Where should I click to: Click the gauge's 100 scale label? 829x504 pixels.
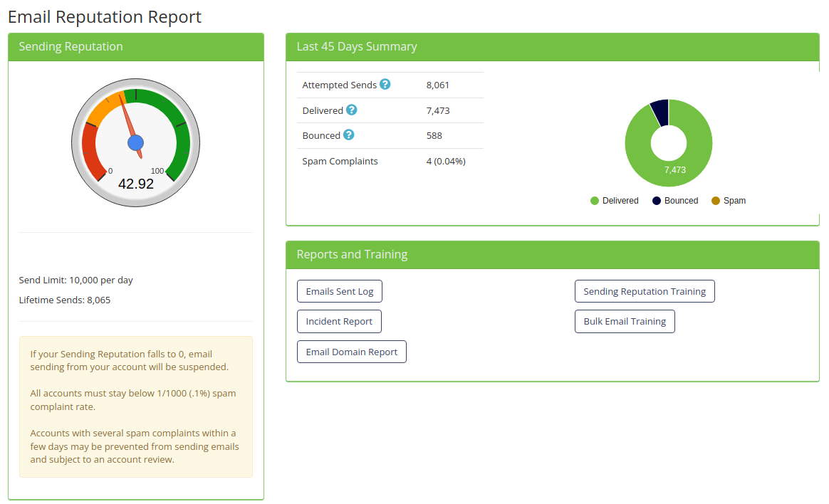[x=157, y=171]
